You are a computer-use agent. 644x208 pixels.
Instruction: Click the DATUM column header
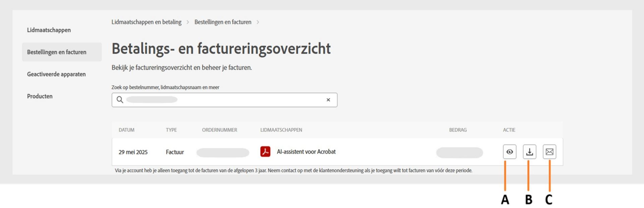click(x=126, y=130)
